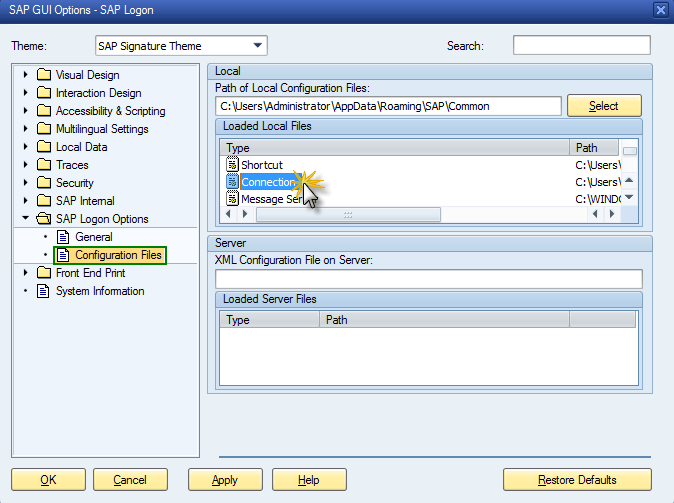Screen dimensions: 674x503
Task: Collapse the SAP Logon Options node
Action: coord(26,218)
